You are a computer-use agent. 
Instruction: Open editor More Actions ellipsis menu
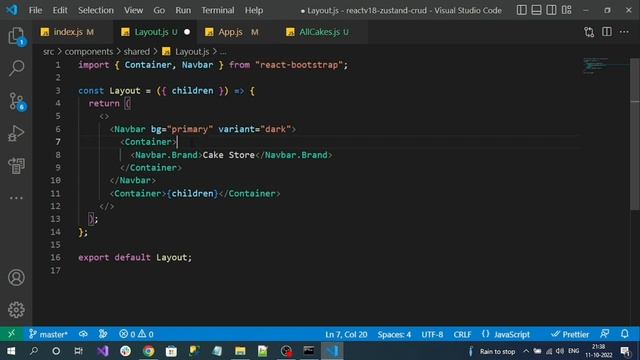point(624,32)
